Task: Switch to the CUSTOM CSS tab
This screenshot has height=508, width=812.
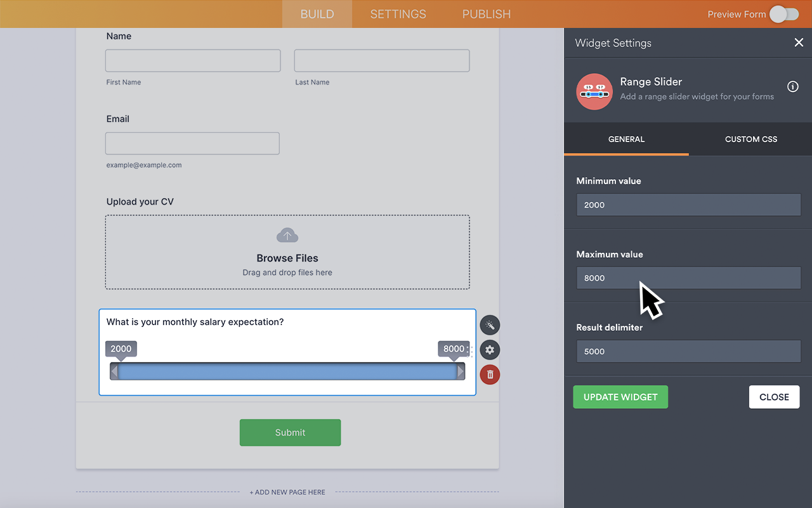Action: [x=750, y=139]
